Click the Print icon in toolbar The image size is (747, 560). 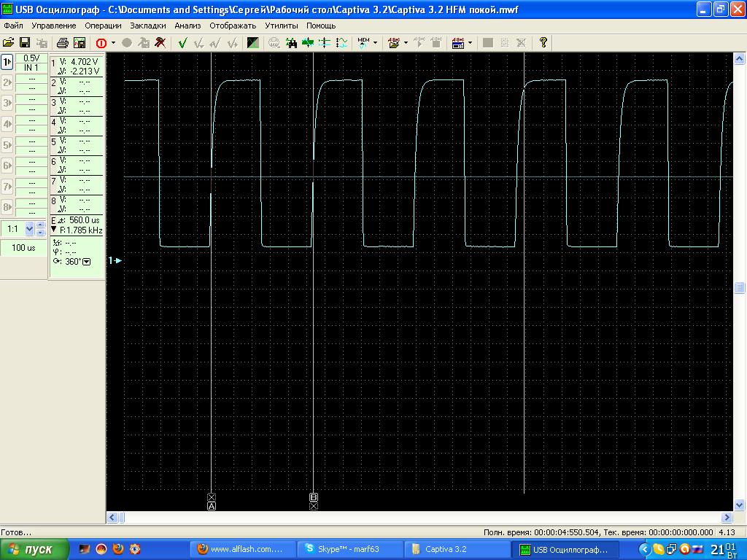click(x=63, y=43)
